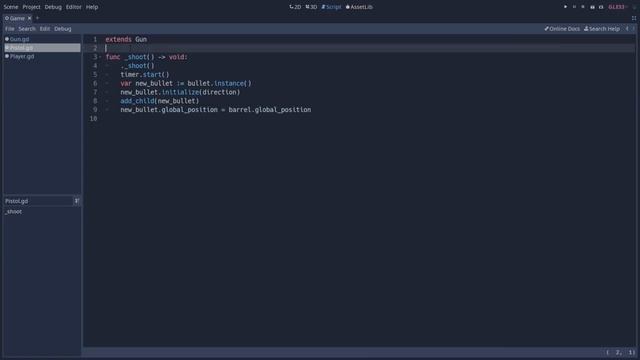
Task: Toggle distraction-free mode icon
Action: click(x=633, y=18)
